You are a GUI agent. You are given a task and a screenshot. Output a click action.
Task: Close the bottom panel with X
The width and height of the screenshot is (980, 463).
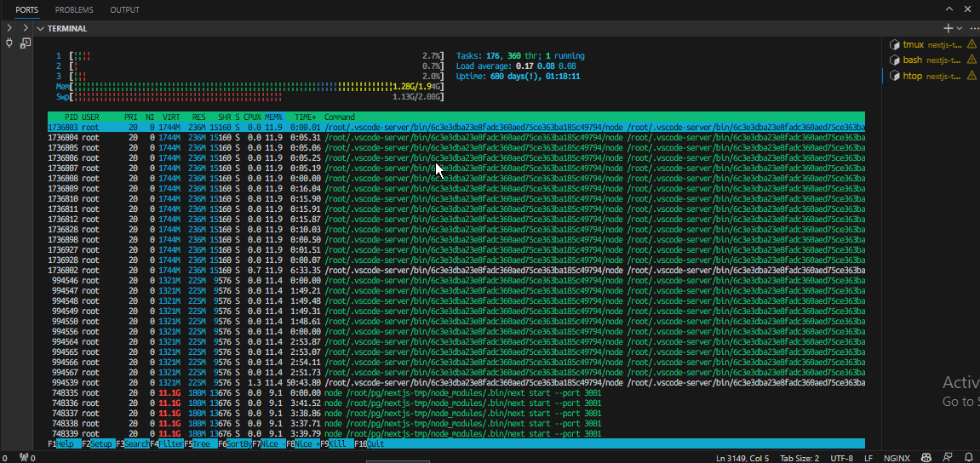click(x=967, y=9)
